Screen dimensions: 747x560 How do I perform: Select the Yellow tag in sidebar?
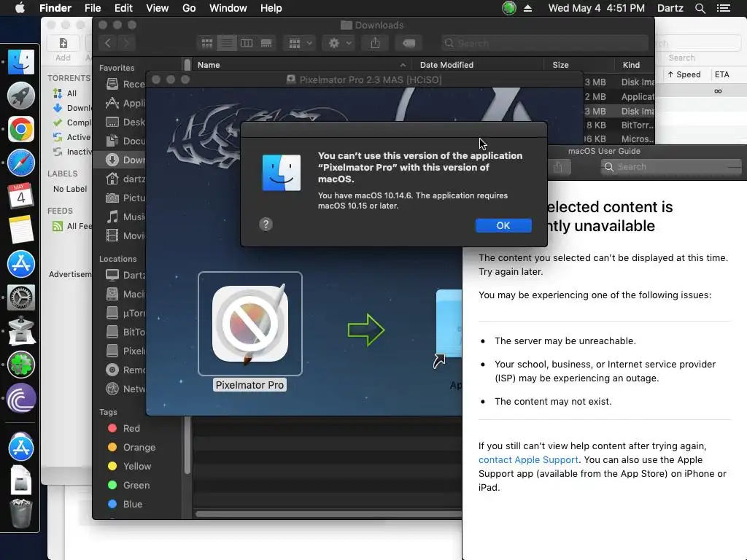coord(130,466)
